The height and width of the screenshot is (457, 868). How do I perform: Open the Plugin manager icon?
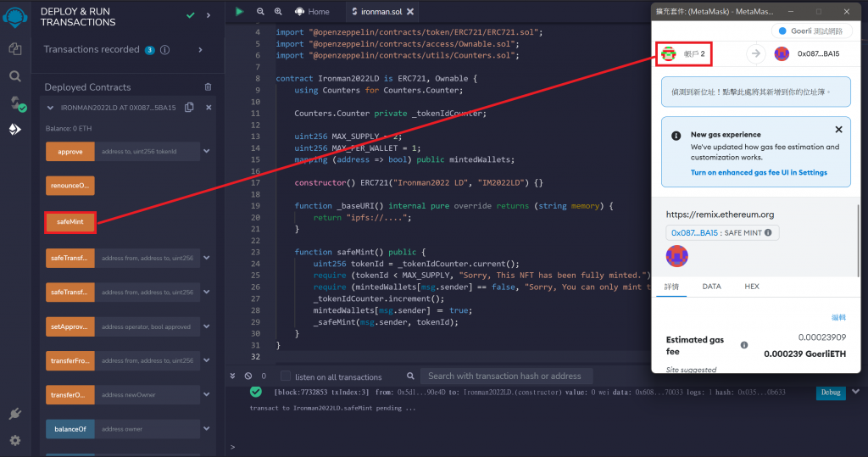pyautogui.click(x=15, y=414)
